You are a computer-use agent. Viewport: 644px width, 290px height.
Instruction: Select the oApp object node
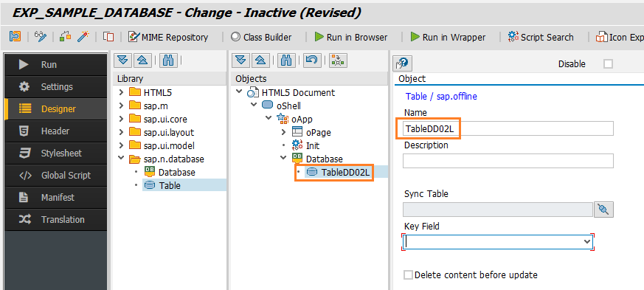point(302,119)
